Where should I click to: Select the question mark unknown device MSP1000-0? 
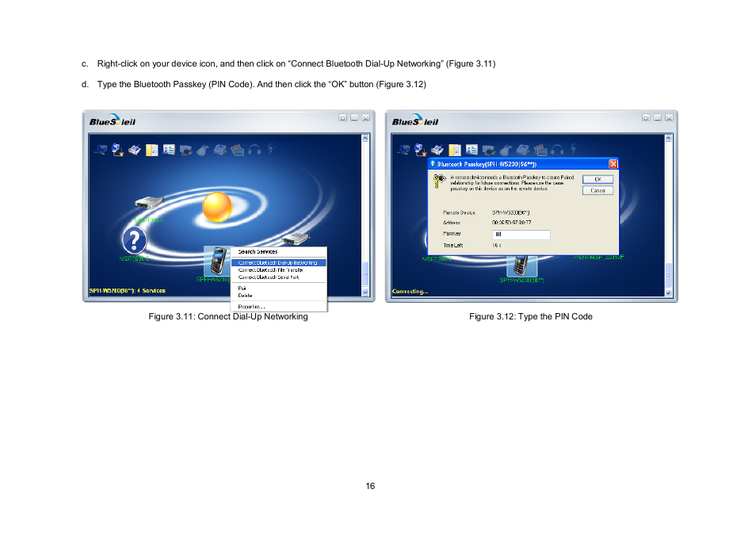tap(135, 240)
